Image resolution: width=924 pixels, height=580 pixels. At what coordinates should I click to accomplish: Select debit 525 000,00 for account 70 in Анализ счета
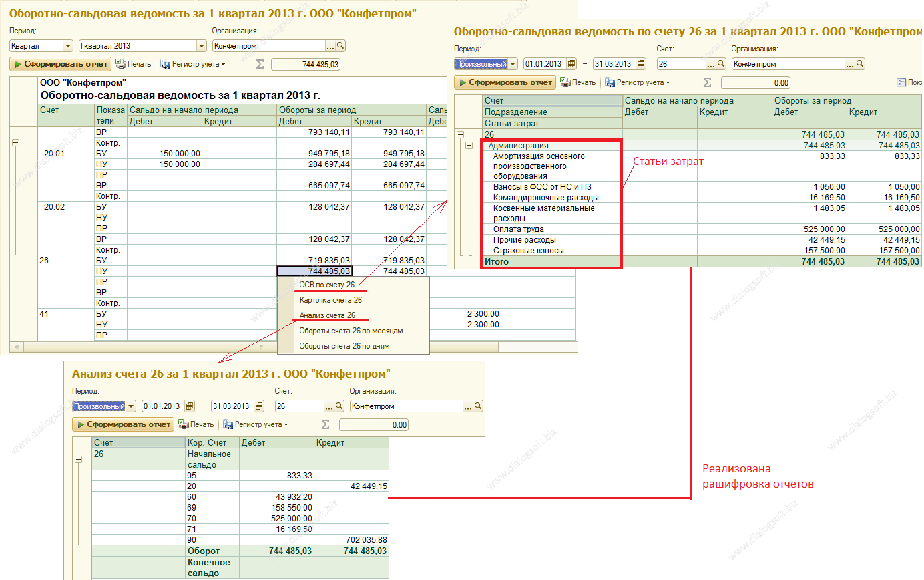(x=276, y=519)
